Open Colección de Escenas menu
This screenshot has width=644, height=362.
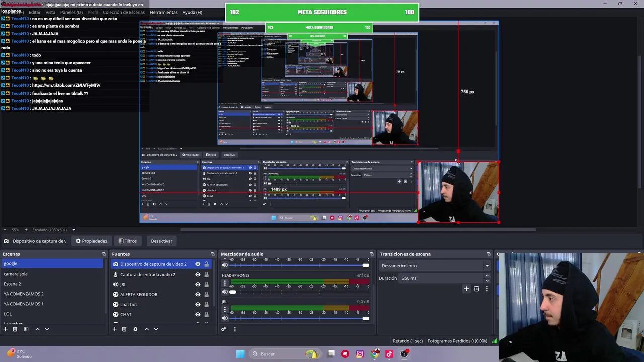124,12
